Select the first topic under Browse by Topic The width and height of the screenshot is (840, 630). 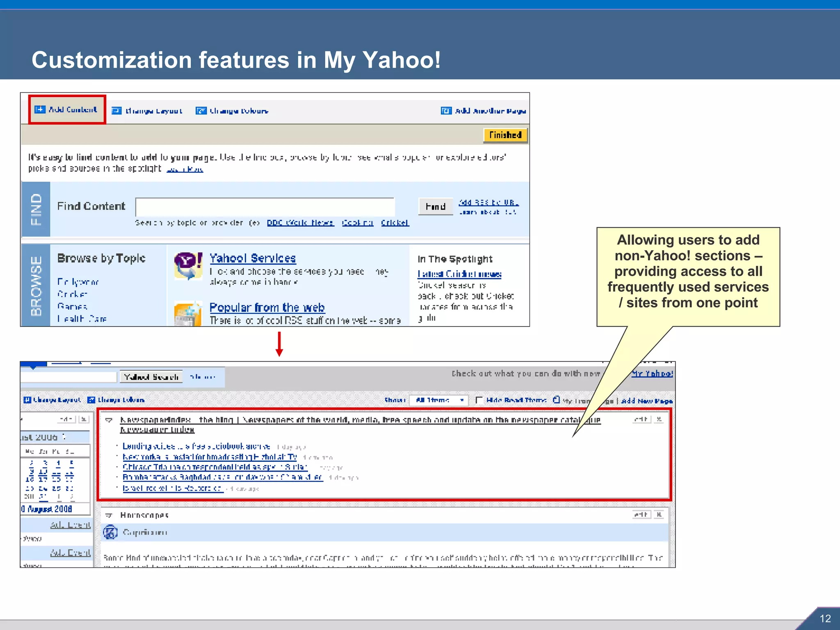tap(78, 282)
